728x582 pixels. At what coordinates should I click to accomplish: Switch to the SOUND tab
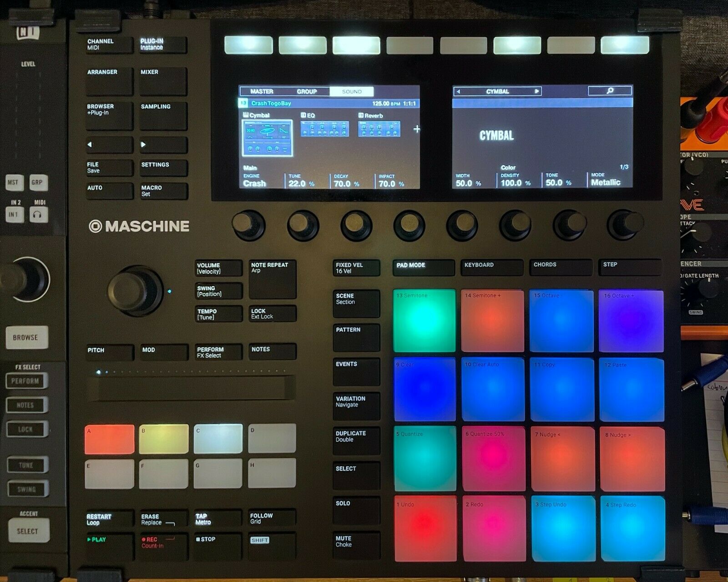[x=352, y=91]
